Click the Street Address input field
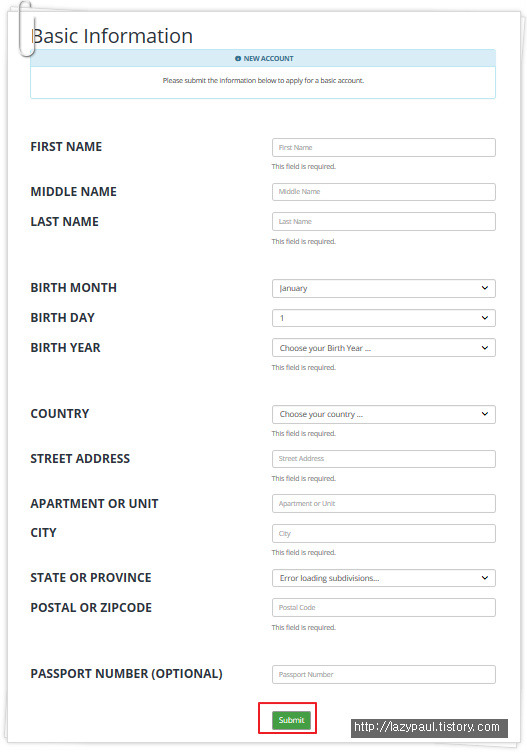The width and height of the screenshot is (527, 753). pyautogui.click(x=383, y=459)
